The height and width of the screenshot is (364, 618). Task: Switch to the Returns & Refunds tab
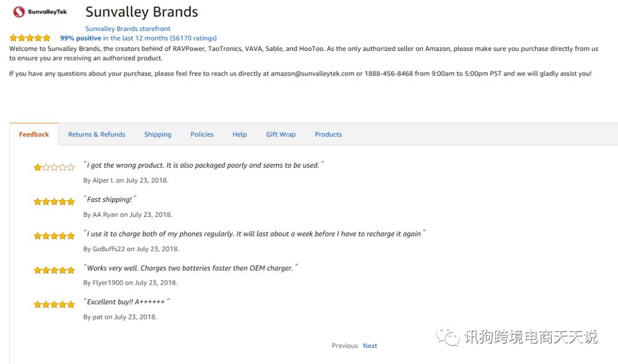(97, 134)
